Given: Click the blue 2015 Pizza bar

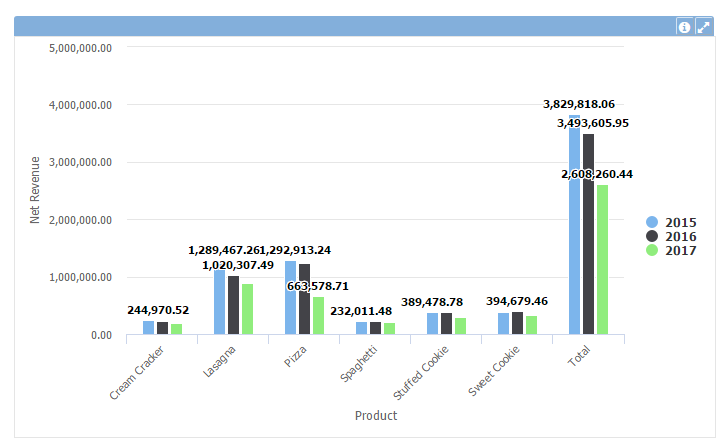Looking at the screenshot, I should 290,297.
